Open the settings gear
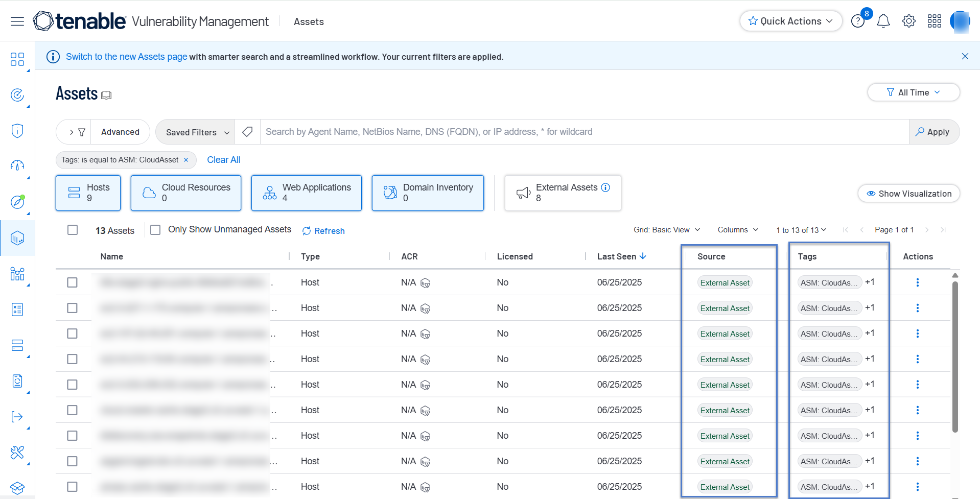 pyautogui.click(x=909, y=21)
